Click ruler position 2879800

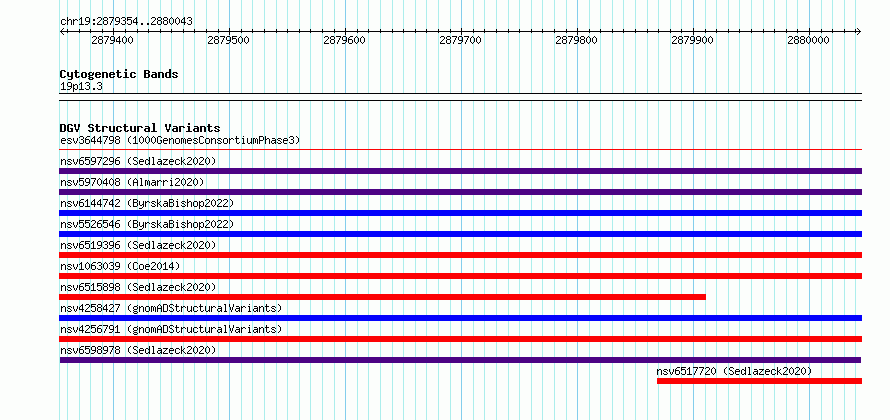tap(577, 40)
